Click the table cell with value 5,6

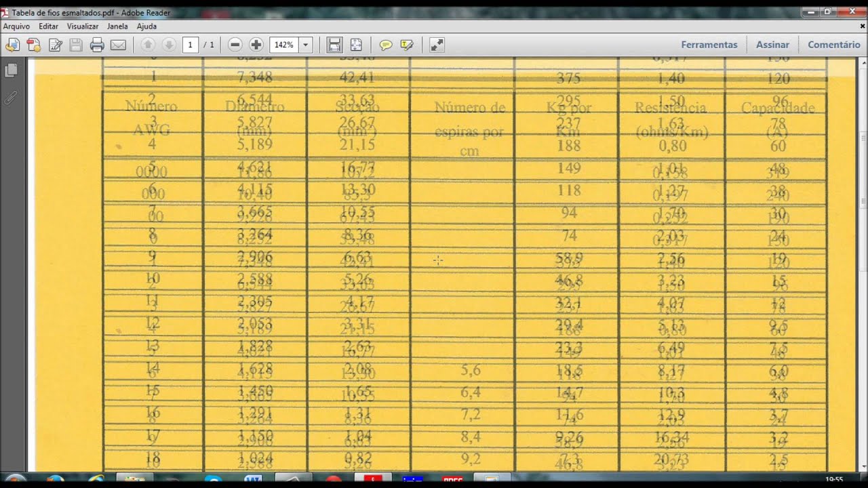click(471, 370)
